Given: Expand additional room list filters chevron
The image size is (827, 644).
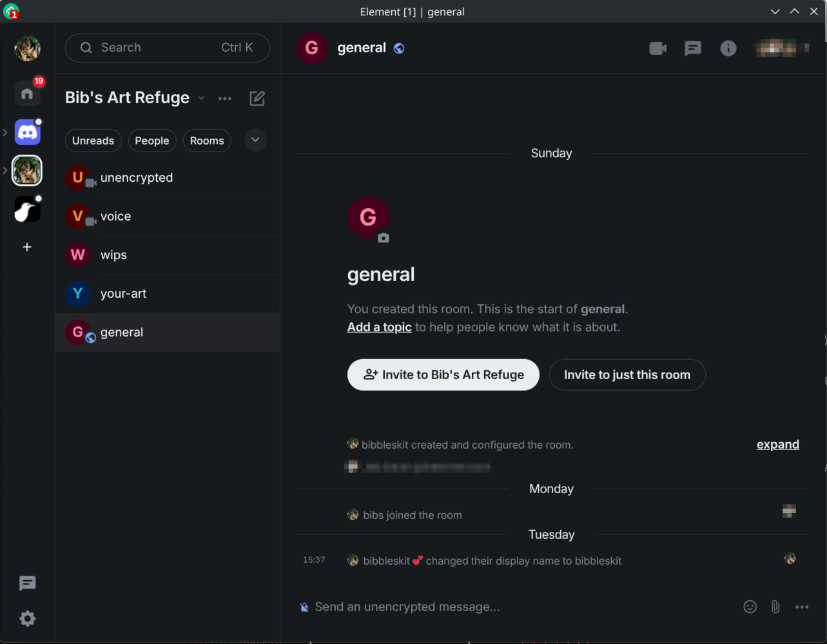Looking at the screenshot, I should click(255, 140).
